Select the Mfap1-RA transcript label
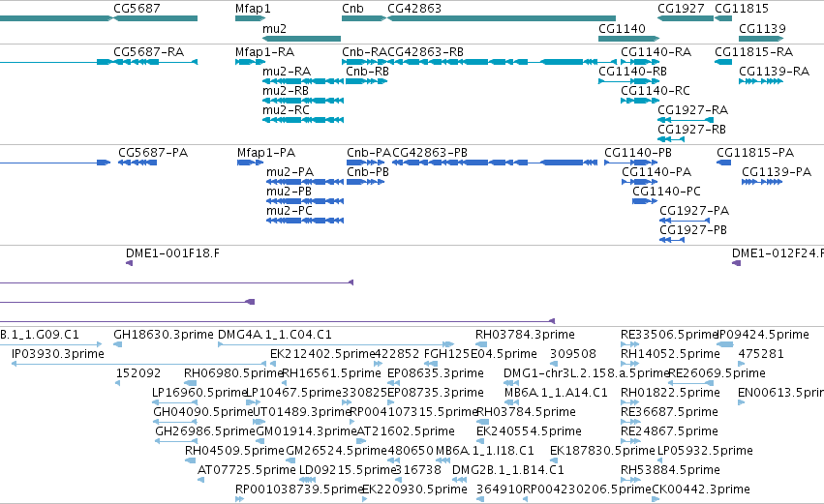This screenshot has height=504, width=824. click(265, 52)
